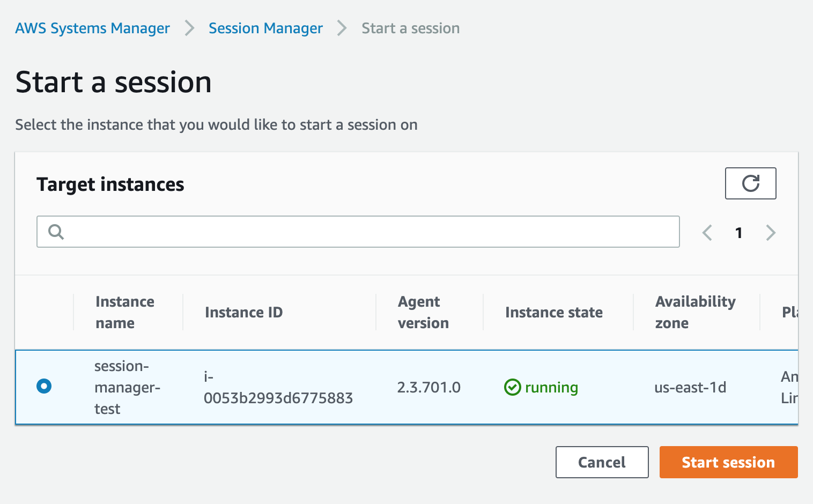Click the us-east-1d zone cell
Screen dimensions: 813x504
click(x=690, y=387)
